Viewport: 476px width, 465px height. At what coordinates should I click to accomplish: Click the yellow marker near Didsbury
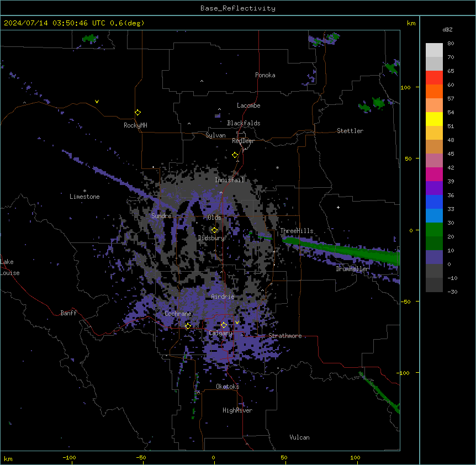(214, 230)
